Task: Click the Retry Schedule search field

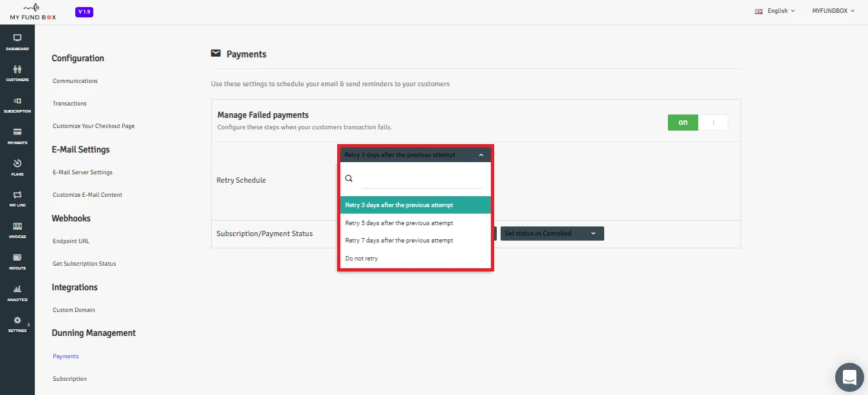Action: pyautogui.click(x=421, y=179)
